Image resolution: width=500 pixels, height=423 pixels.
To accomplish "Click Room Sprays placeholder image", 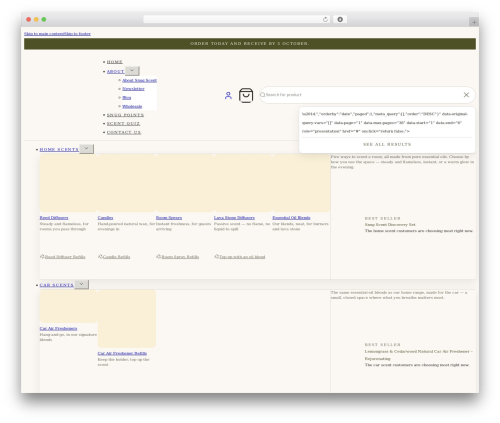I will click(185, 183).
